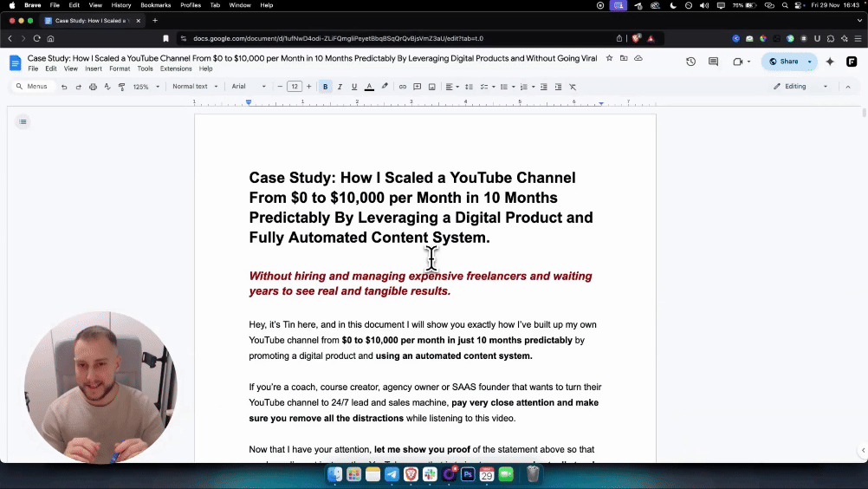
Task: Open the text color picker
Action: 369,87
